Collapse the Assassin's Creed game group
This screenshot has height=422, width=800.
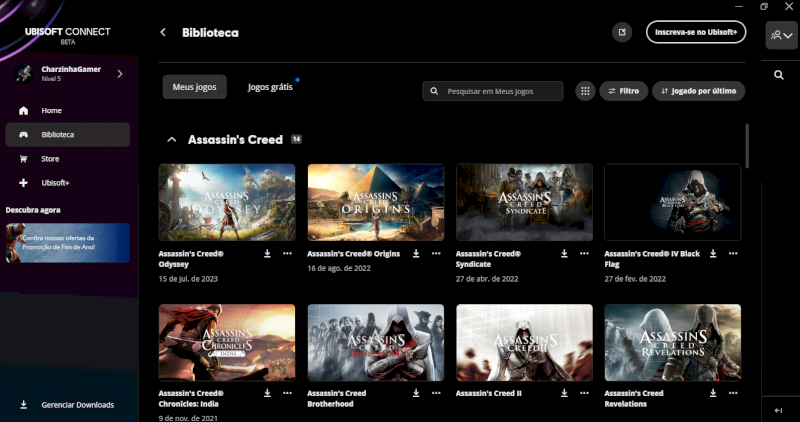click(x=172, y=140)
